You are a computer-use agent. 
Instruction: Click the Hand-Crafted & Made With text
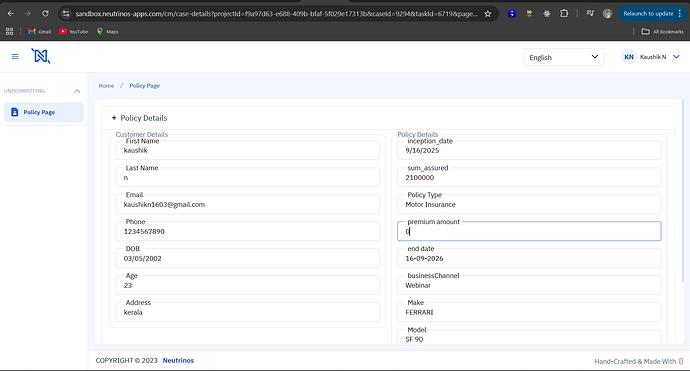pyautogui.click(x=635, y=361)
